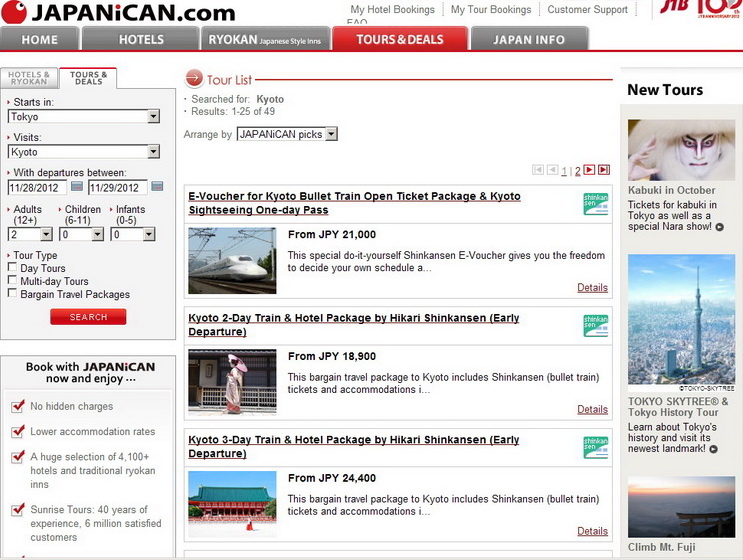Viewport: 743px width, 560px height.
Task: Go to last page arrow icon
Action: [604, 170]
